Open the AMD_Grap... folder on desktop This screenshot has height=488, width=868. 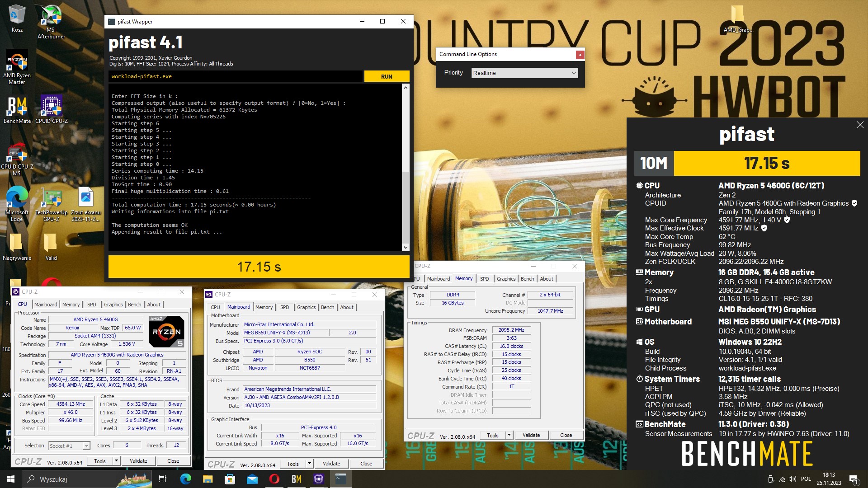(x=738, y=19)
